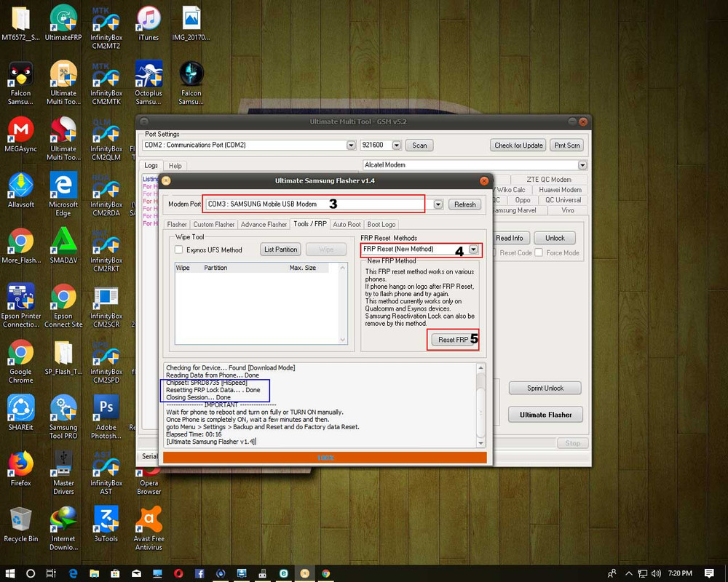Open the SMADAV antivirus icon
The width and height of the screenshot is (728, 582).
click(x=63, y=245)
